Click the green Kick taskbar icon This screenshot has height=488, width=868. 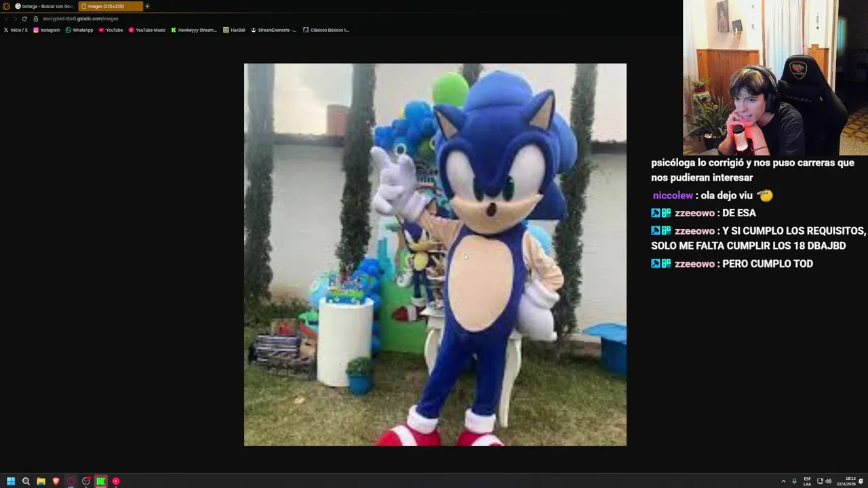(101, 481)
